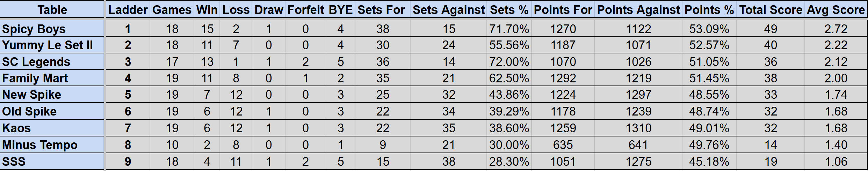Click the Points Against header cell

(x=638, y=10)
